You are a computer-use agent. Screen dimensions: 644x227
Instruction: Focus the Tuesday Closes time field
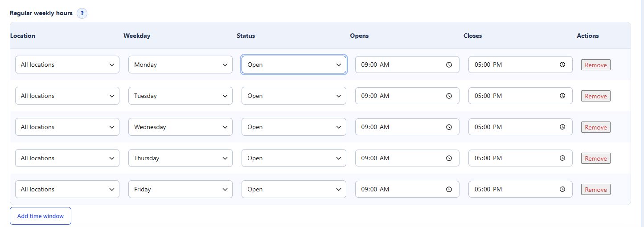(x=521, y=96)
